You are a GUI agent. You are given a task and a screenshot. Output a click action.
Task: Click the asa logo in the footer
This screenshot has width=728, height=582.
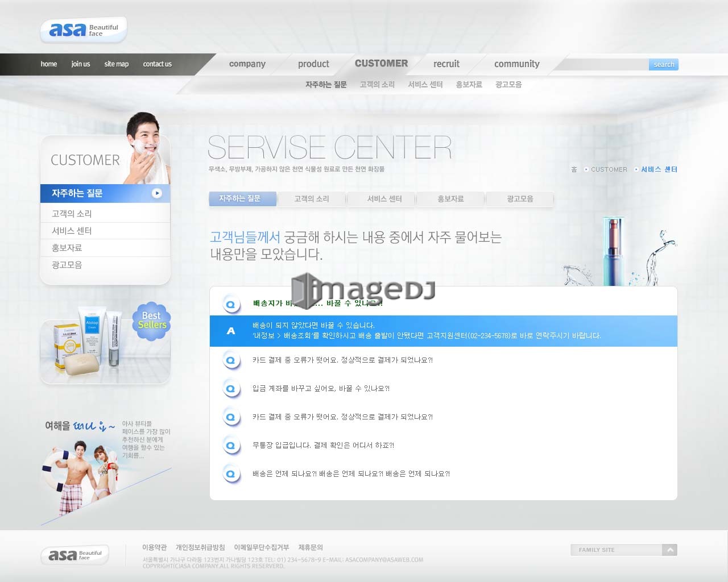coord(75,555)
